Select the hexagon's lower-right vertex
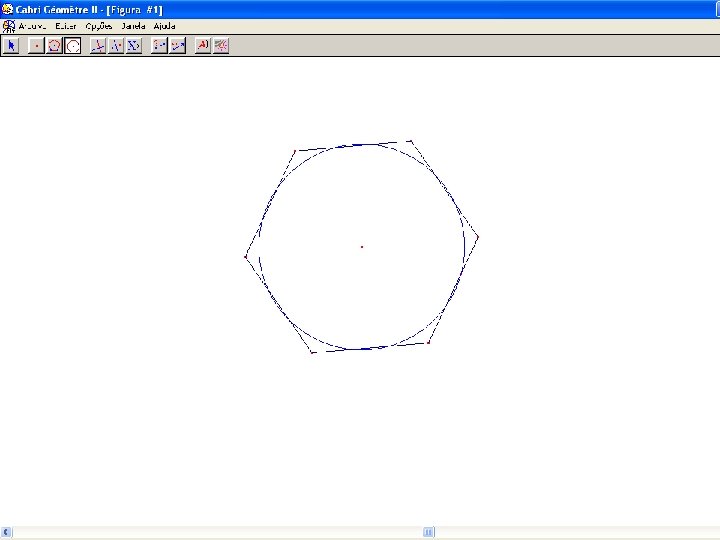This screenshot has width=720, height=540. pos(428,343)
